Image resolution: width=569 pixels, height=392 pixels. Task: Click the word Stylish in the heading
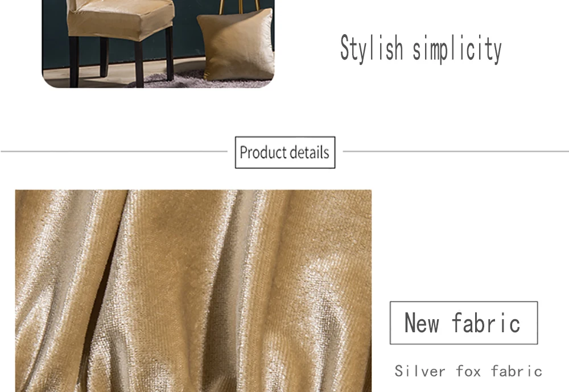pyautogui.click(x=372, y=49)
